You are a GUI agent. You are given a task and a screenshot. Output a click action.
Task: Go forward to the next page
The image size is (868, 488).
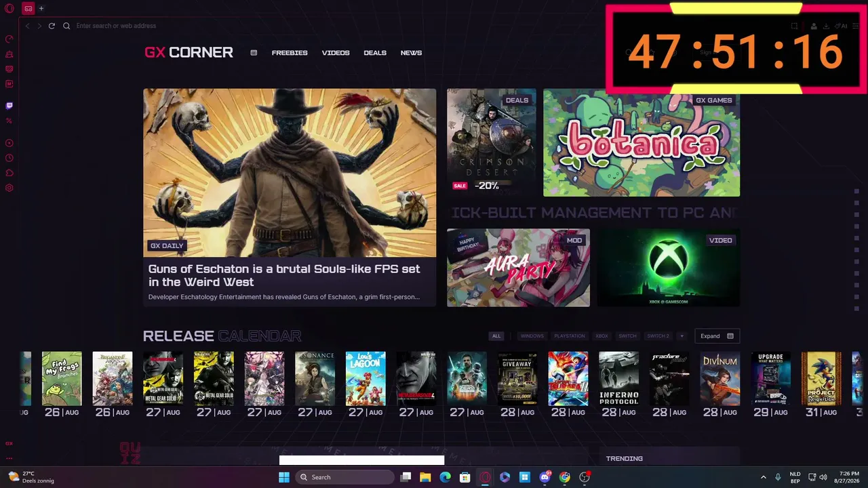pyautogui.click(x=39, y=26)
